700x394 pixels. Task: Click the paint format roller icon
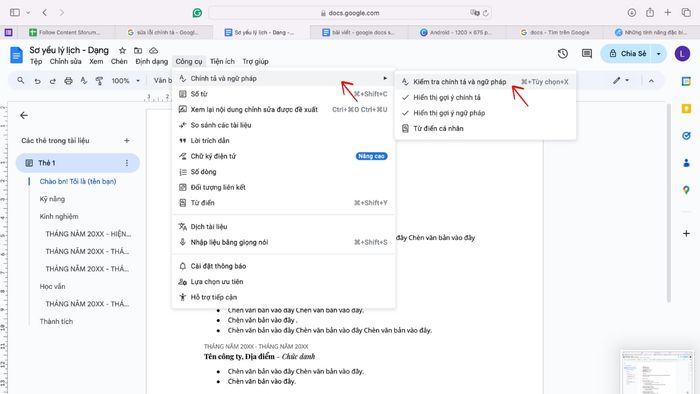click(99, 81)
